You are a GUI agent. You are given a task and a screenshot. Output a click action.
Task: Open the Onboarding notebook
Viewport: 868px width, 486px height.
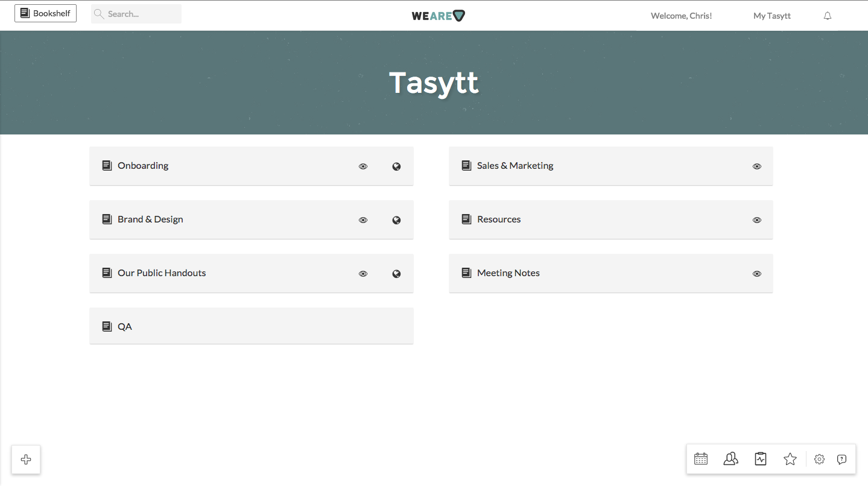[143, 165]
